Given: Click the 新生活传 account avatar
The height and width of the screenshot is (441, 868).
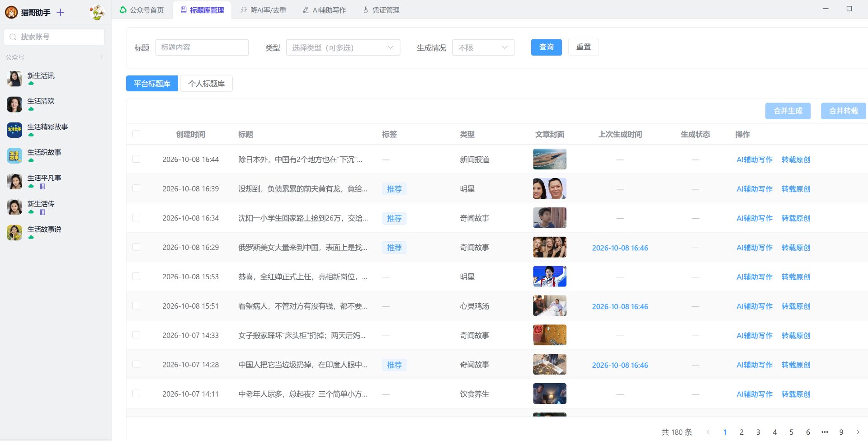Looking at the screenshot, I should pos(14,207).
